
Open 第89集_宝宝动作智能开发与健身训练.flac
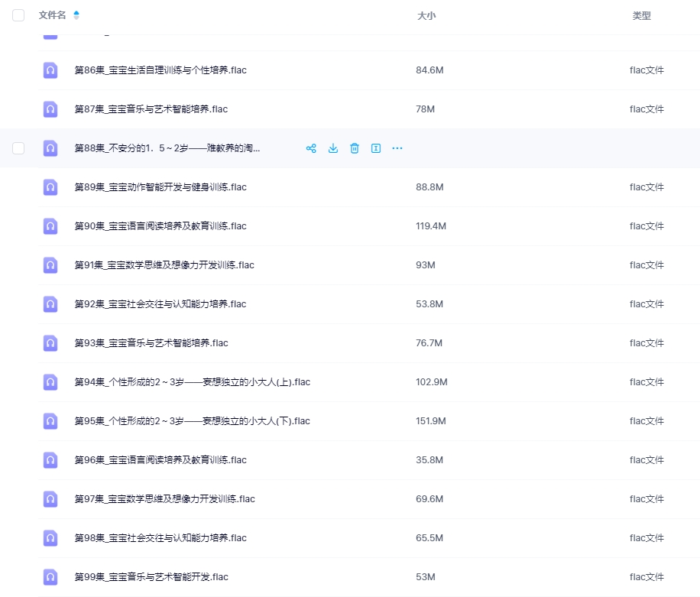[x=160, y=187]
